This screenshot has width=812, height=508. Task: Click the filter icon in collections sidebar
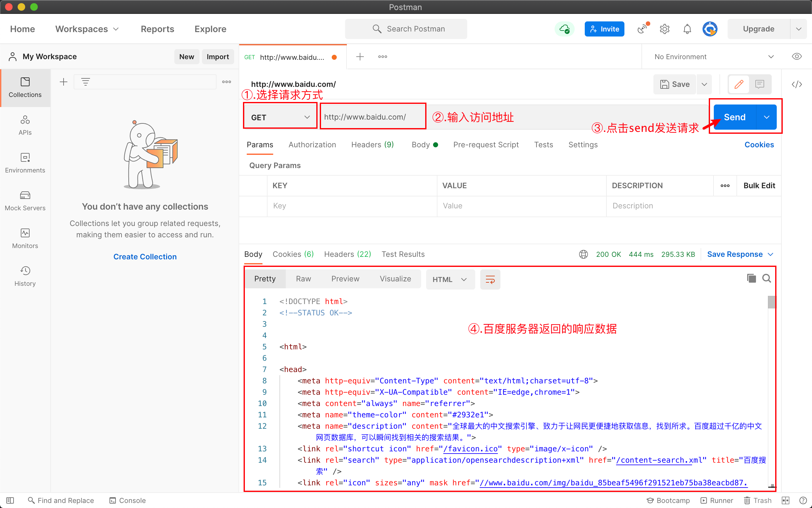coord(86,82)
